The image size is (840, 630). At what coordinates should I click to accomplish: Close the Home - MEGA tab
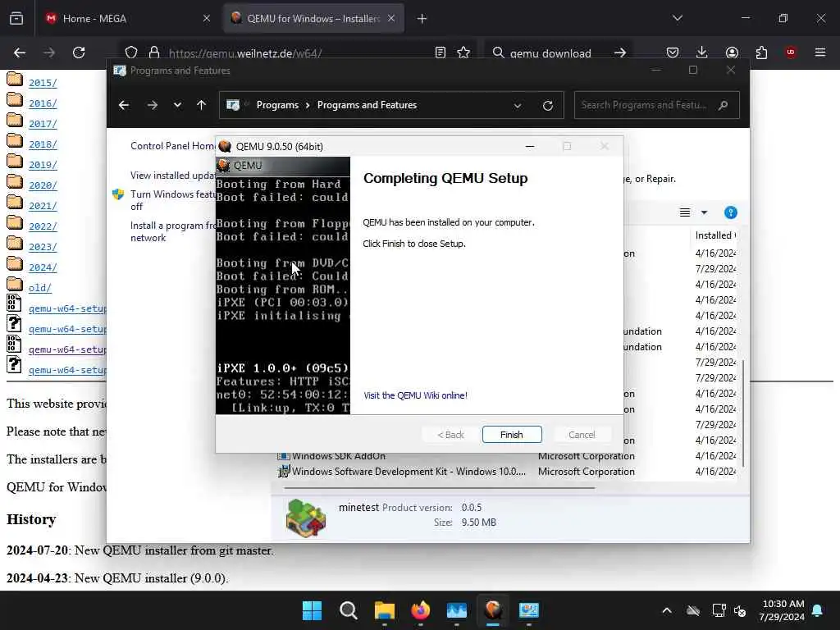pos(206,19)
